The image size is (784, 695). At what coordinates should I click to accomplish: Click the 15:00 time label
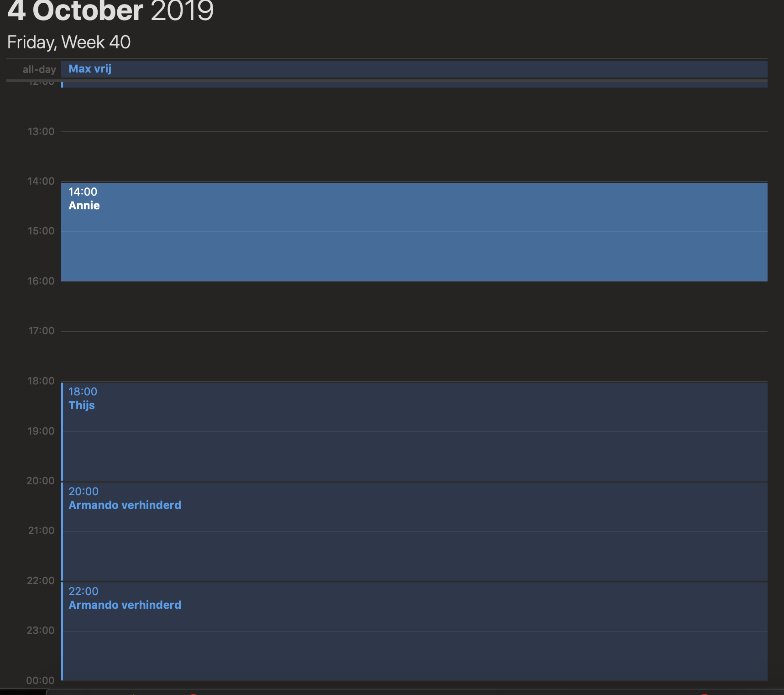point(41,231)
